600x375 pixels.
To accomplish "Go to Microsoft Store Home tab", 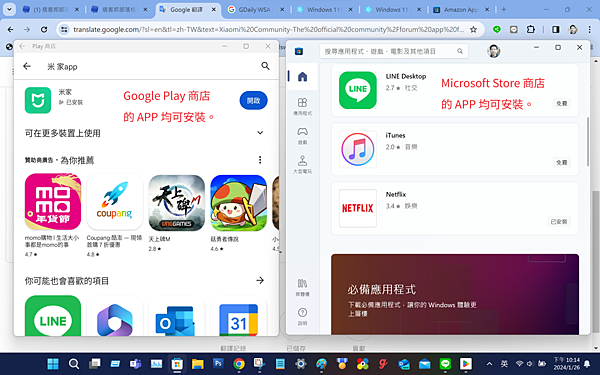I will click(x=302, y=77).
